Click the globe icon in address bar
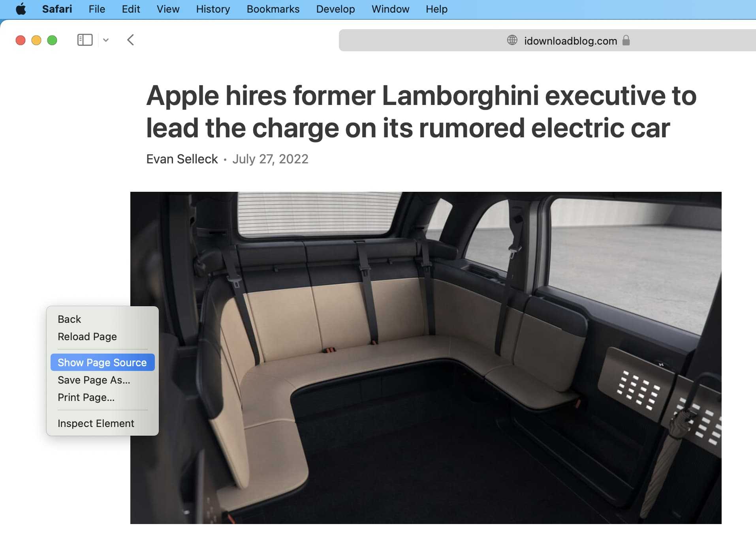The height and width of the screenshot is (543, 756). click(512, 40)
